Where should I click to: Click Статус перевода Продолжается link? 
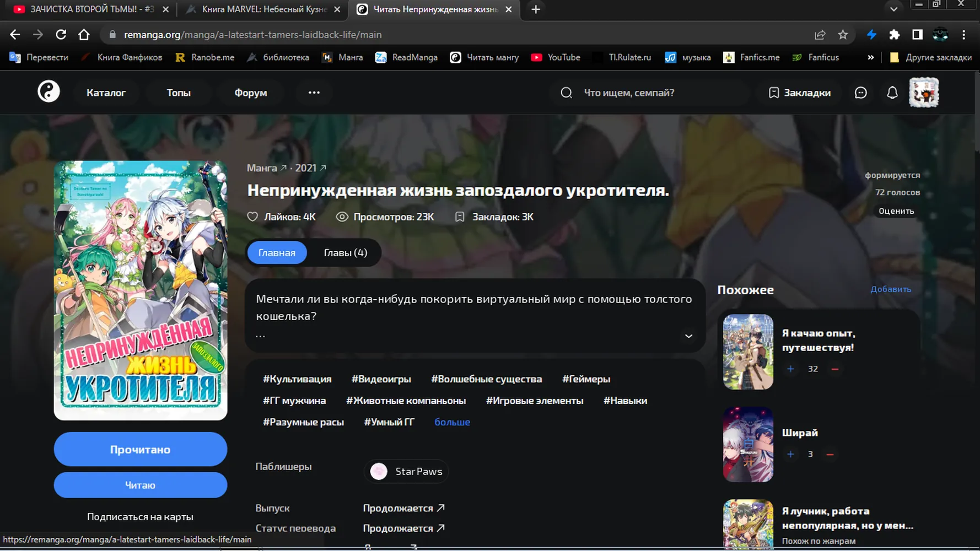tap(403, 528)
